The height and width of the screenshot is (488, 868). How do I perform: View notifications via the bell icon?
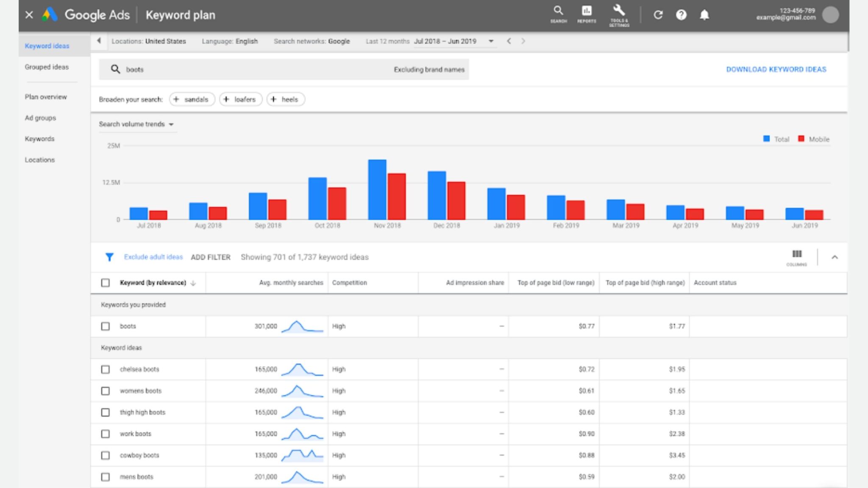pos(704,14)
